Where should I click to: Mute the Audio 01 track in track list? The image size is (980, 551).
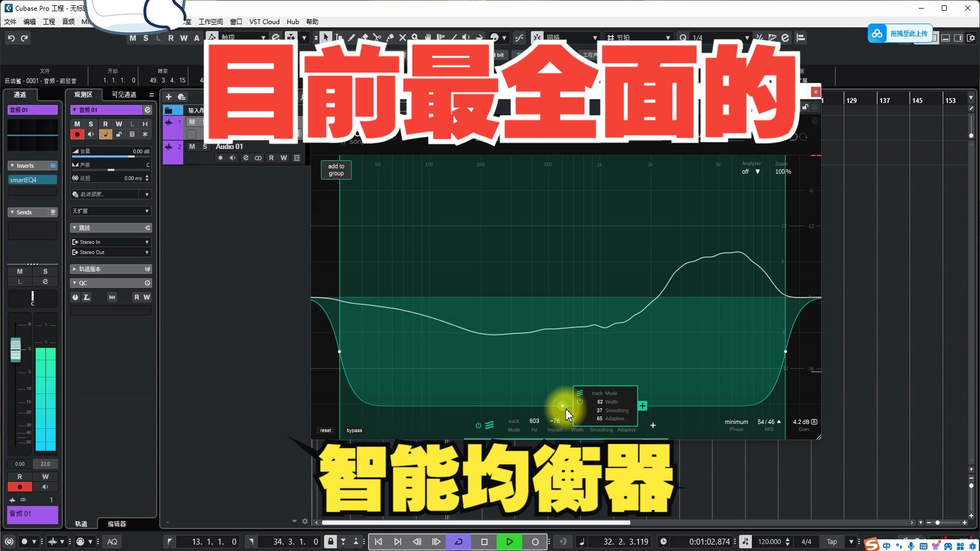(192, 146)
